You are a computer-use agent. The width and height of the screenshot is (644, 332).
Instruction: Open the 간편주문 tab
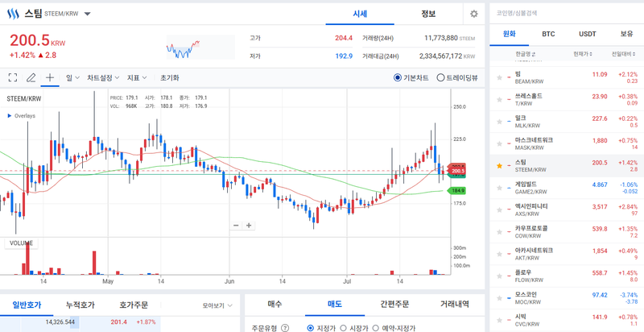pyautogui.click(x=394, y=305)
